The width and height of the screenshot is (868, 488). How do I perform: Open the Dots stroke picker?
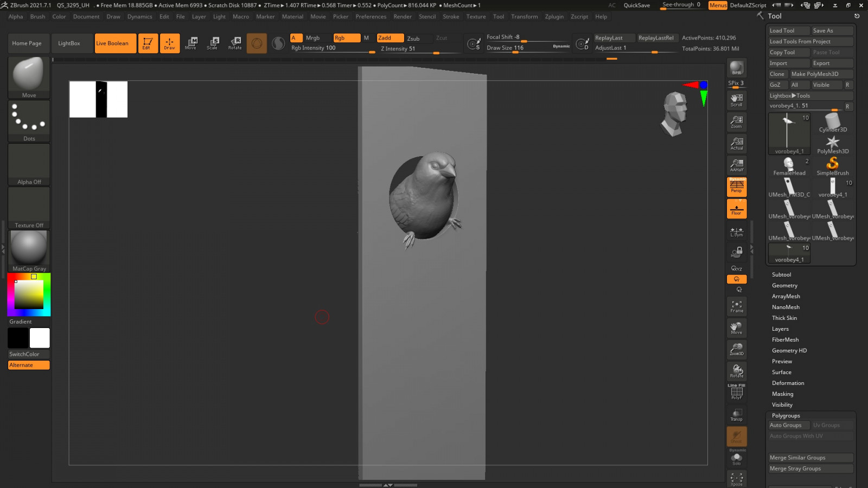coord(29,121)
